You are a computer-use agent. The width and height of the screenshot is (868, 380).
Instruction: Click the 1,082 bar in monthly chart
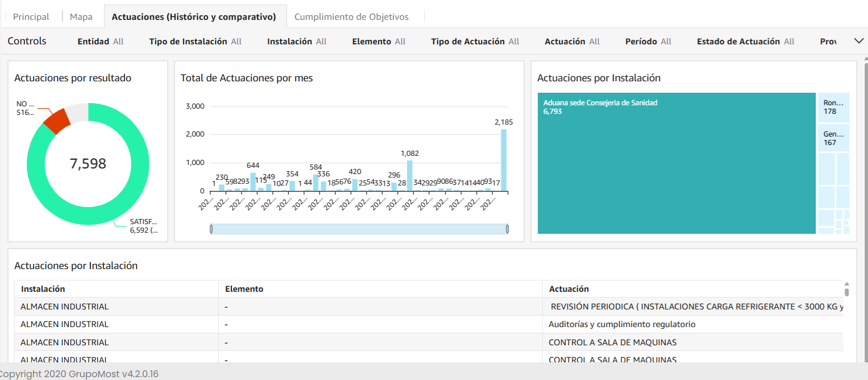pyautogui.click(x=410, y=176)
